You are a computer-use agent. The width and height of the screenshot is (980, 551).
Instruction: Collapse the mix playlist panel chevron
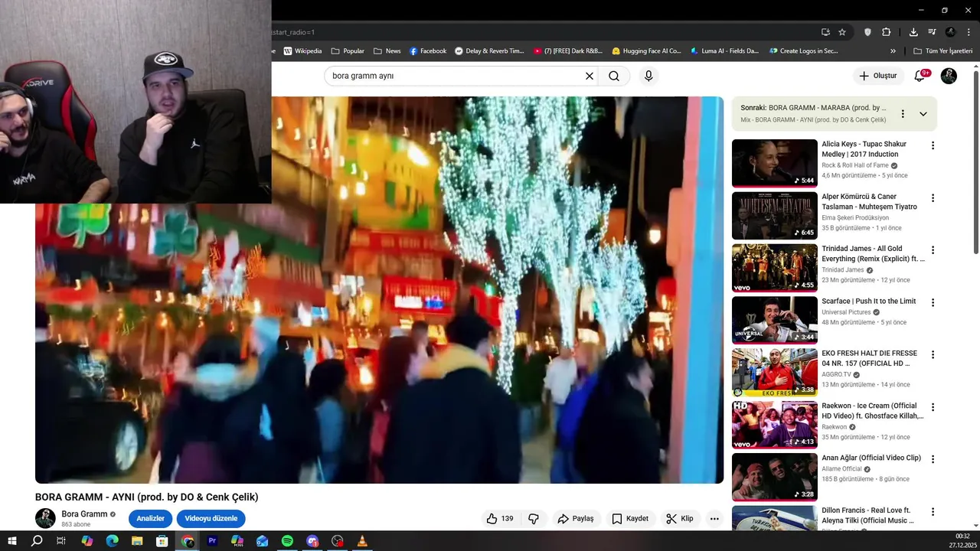pos(923,114)
